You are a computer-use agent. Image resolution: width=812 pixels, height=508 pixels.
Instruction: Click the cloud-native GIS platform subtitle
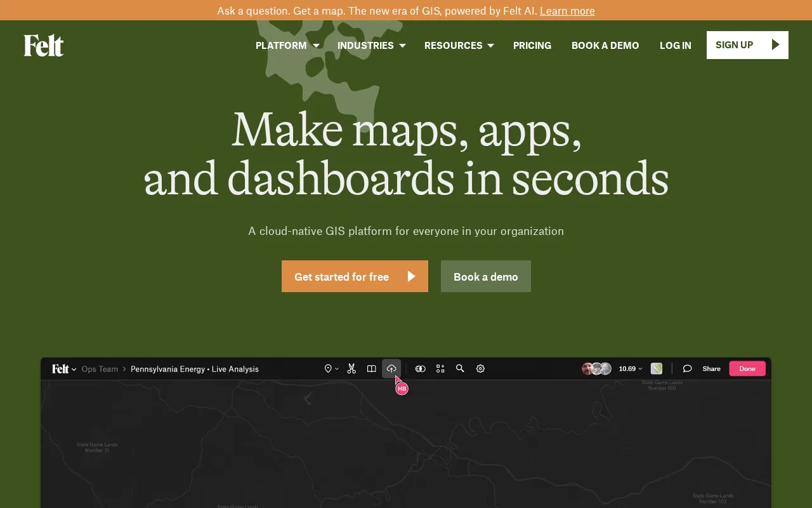tap(406, 231)
